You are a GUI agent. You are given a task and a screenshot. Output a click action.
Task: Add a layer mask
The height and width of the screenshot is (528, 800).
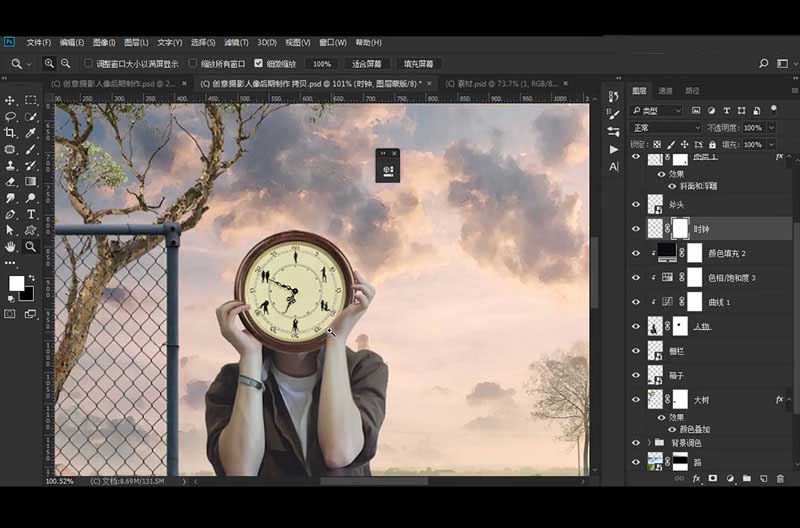pyautogui.click(x=713, y=479)
